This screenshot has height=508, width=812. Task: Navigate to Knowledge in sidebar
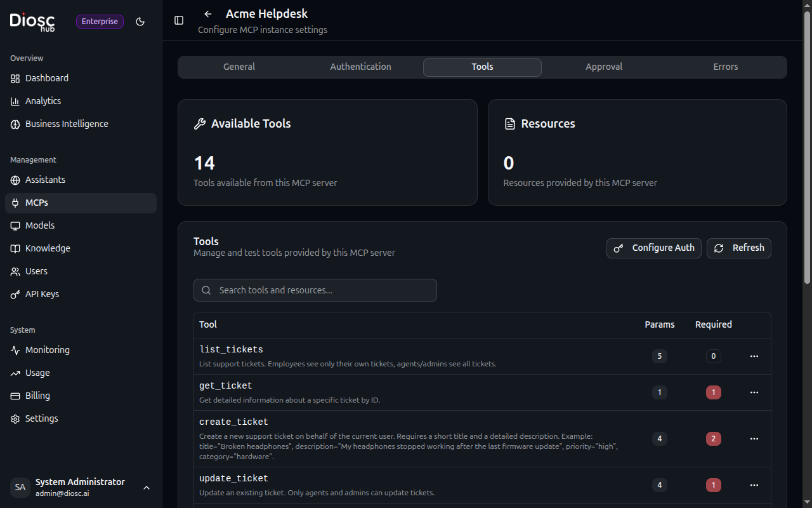coord(48,248)
